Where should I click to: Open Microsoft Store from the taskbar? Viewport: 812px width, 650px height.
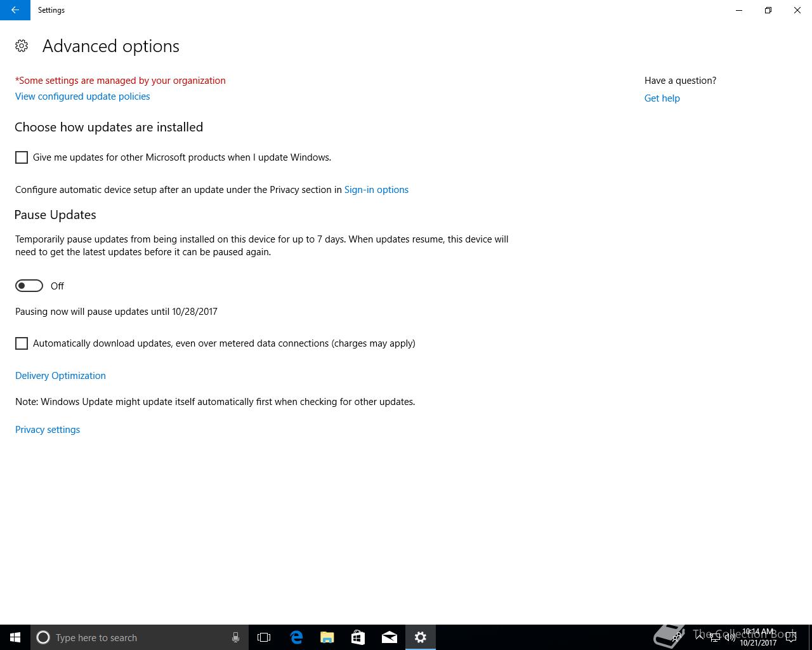pyautogui.click(x=358, y=637)
